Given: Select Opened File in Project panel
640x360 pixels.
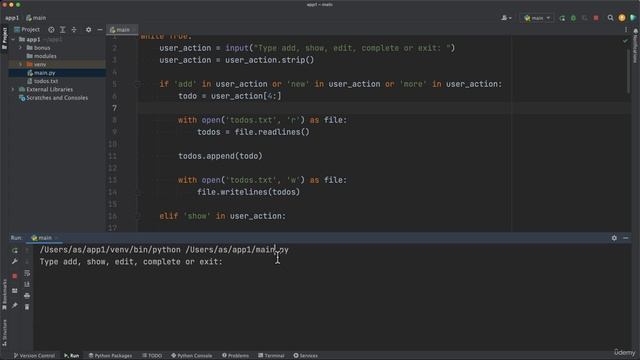Looking at the screenshot, I should 51,30.
